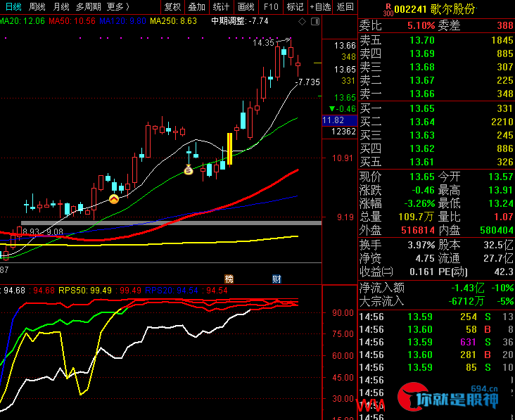Image resolution: width=515 pixels, height=420 pixels.
Task: Click the MA250: 8.63 indicator label
Action: pos(173,21)
